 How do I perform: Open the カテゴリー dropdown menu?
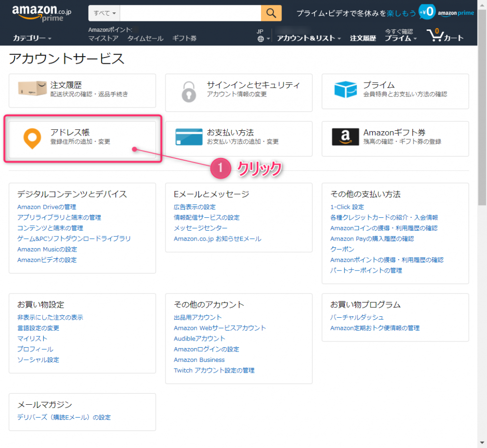point(32,38)
